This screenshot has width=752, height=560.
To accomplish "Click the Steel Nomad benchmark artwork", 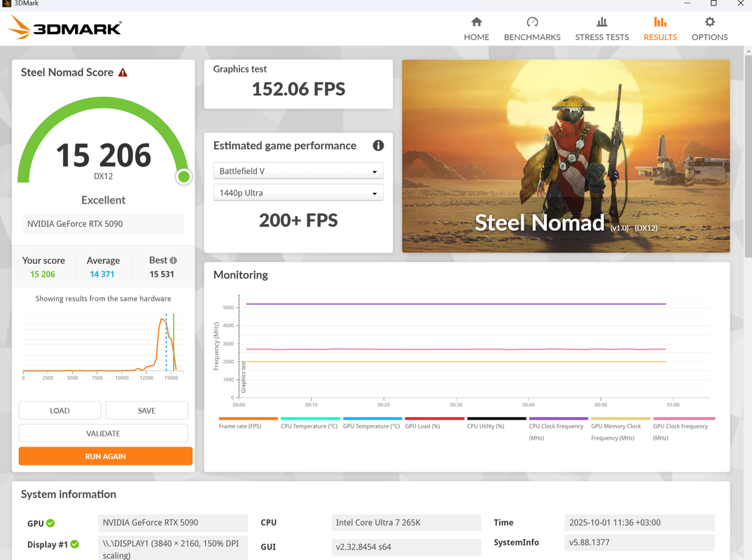I will pos(566,156).
